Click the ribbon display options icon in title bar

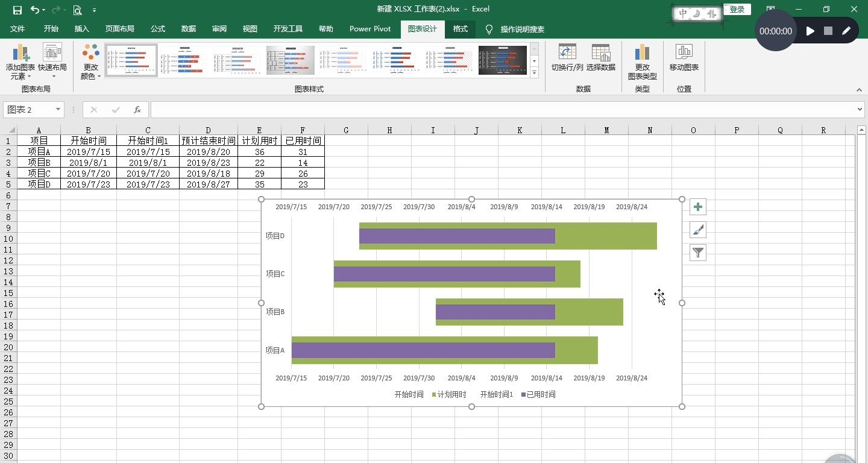(770, 10)
